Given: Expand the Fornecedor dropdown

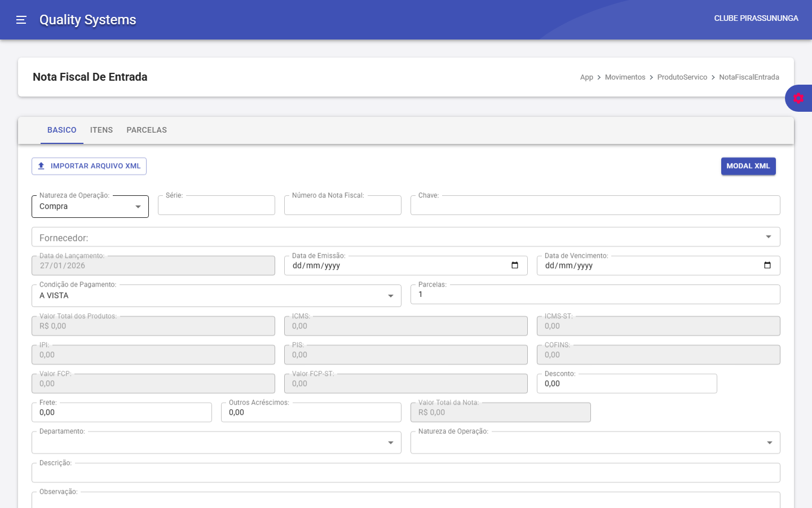Looking at the screenshot, I should click(x=768, y=237).
